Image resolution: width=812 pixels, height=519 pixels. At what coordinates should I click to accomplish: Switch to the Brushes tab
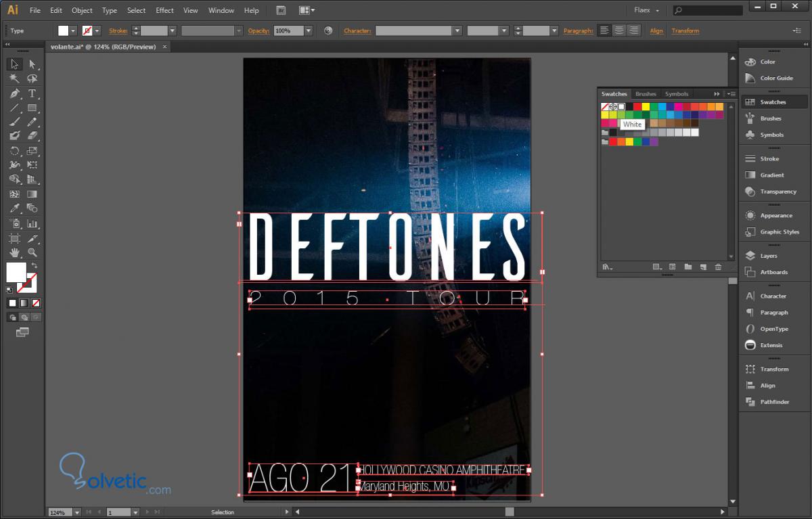click(646, 94)
